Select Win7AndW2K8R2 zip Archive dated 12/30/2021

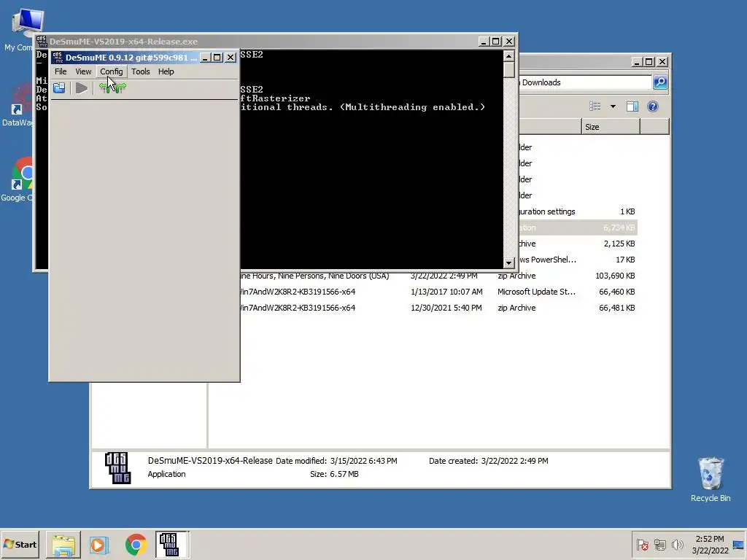pyautogui.click(x=438, y=308)
